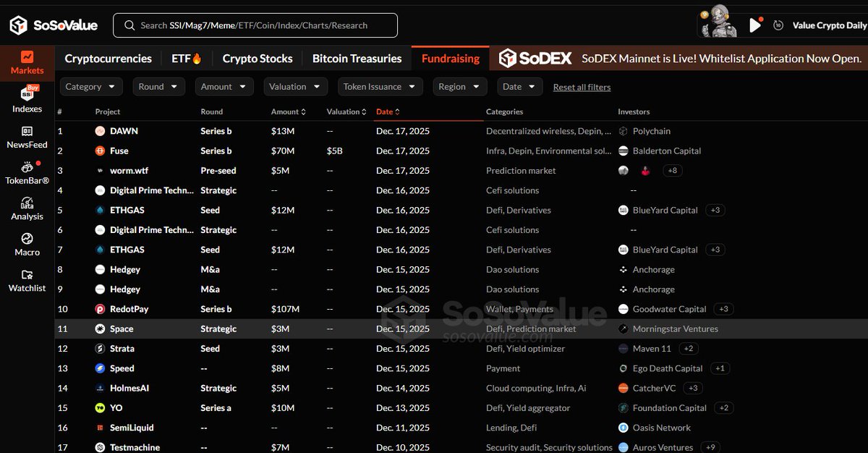
Task: Open TokenBar from the sidebar
Action: pyautogui.click(x=27, y=173)
